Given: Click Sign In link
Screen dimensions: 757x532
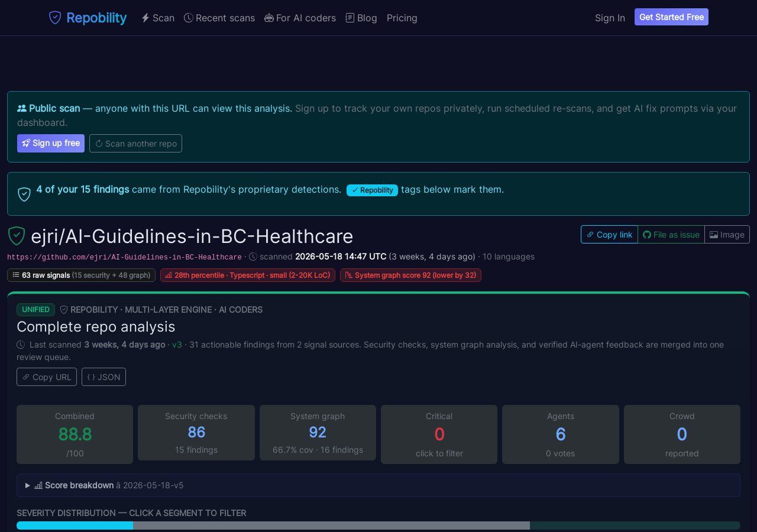Looking at the screenshot, I should tap(610, 18).
